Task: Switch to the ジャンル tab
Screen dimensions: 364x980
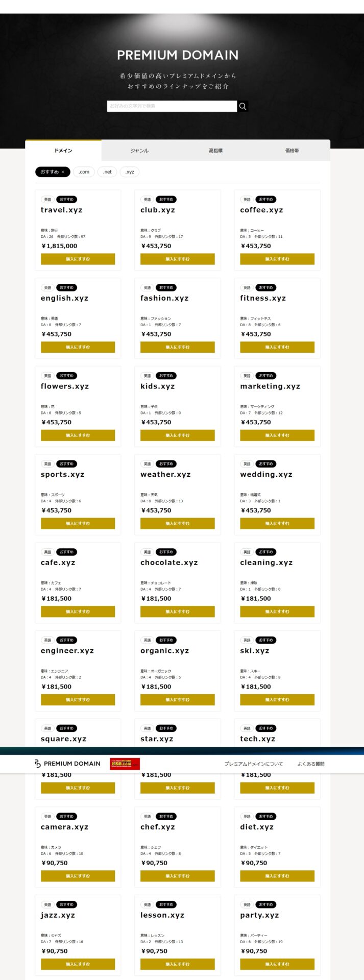Action: tap(139, 151)
